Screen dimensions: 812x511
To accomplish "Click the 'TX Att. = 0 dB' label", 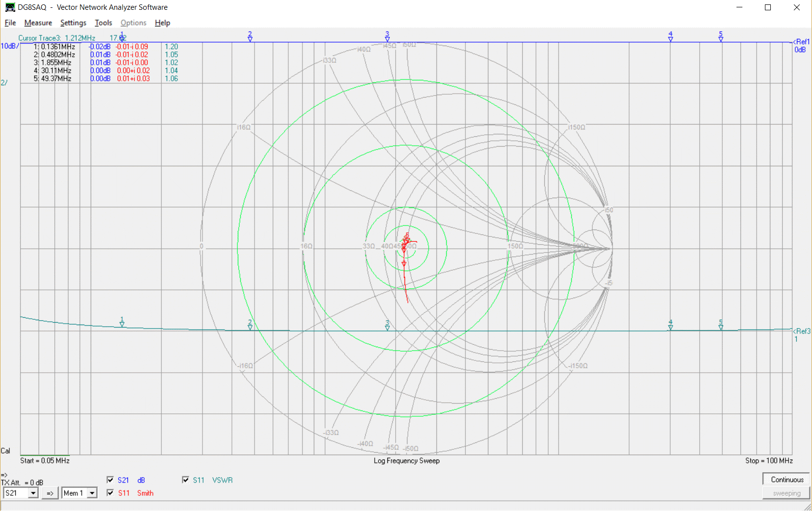I will (x=22, y=483).
